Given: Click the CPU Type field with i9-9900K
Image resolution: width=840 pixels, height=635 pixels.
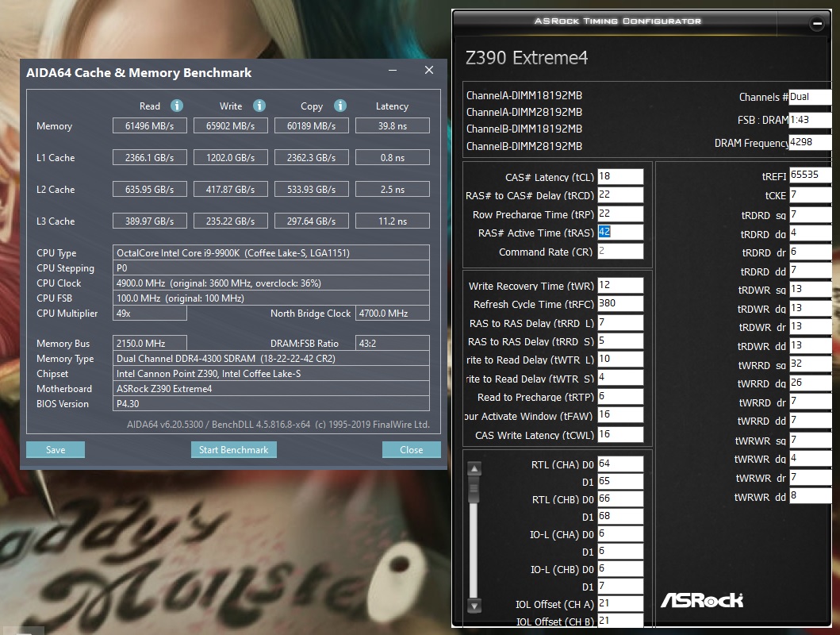Looking at the screenshot, I should pyautogui.click(x=271, y=253).
